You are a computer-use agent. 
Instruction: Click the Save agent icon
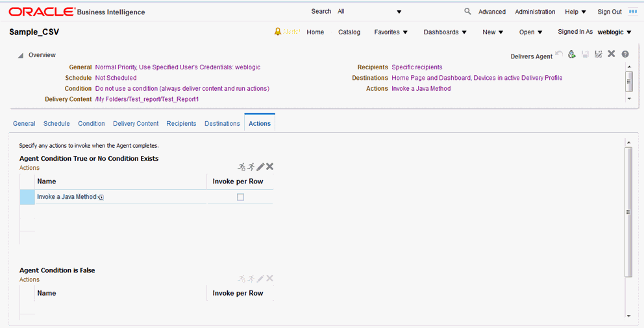click(x=586, y=54)
